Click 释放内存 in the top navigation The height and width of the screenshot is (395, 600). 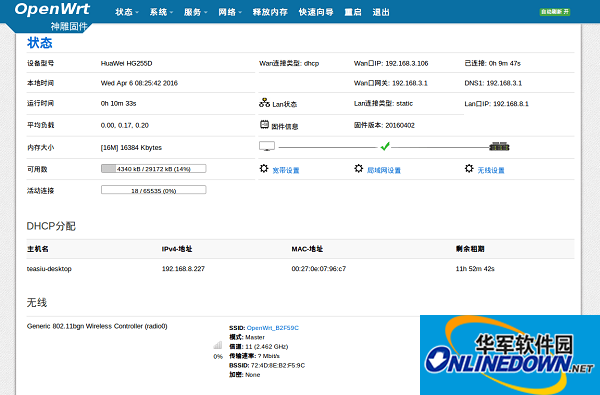click(x=270, y=12)
